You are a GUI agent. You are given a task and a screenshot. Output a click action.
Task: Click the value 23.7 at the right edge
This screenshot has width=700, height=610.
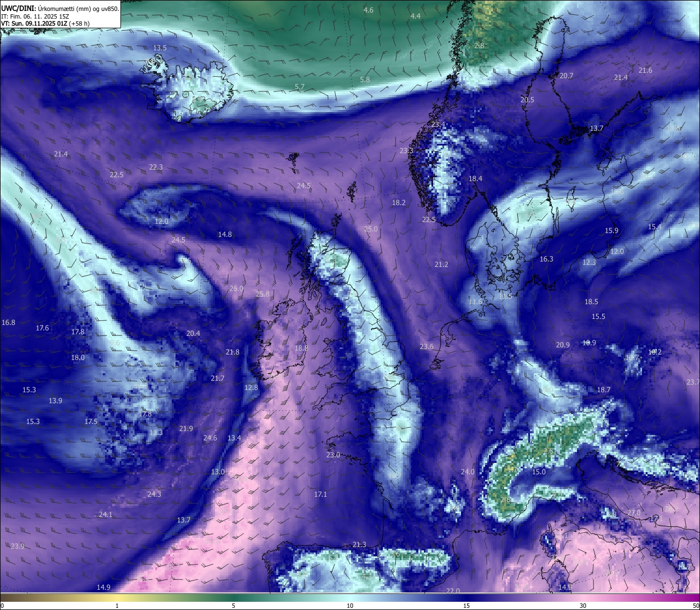tap(693, 382)
